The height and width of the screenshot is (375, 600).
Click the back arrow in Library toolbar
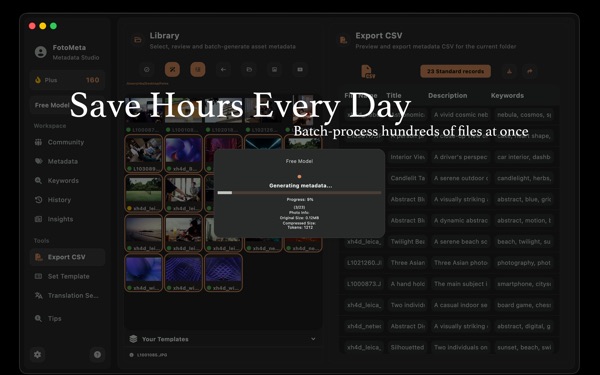tap(223, 70)
